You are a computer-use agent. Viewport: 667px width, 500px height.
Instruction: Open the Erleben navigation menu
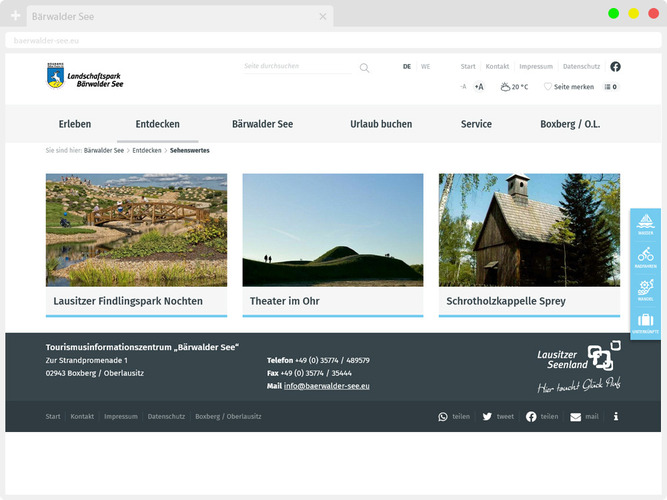[75, 124]
